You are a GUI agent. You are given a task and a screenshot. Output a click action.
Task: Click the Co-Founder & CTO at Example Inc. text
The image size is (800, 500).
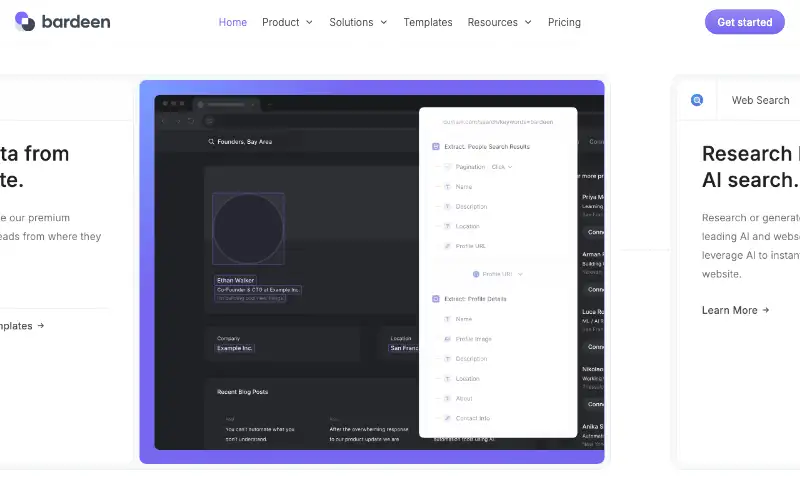[x=258, y=290]
